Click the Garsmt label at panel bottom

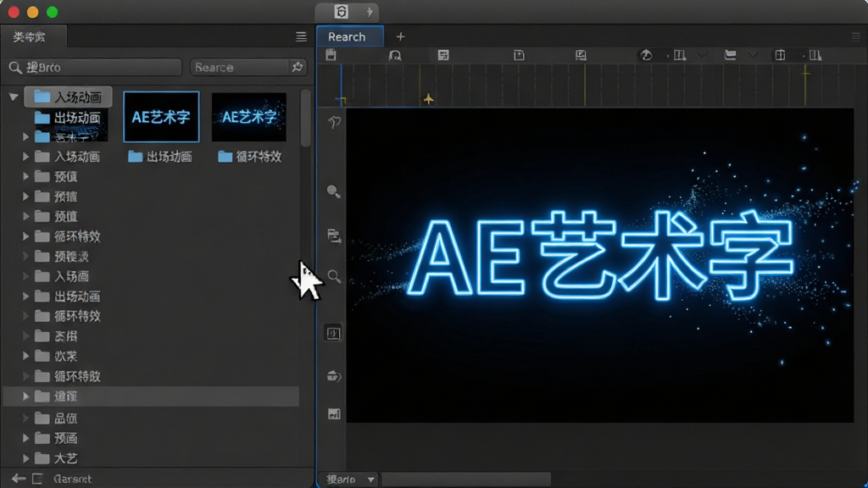(x=73, y=480)
